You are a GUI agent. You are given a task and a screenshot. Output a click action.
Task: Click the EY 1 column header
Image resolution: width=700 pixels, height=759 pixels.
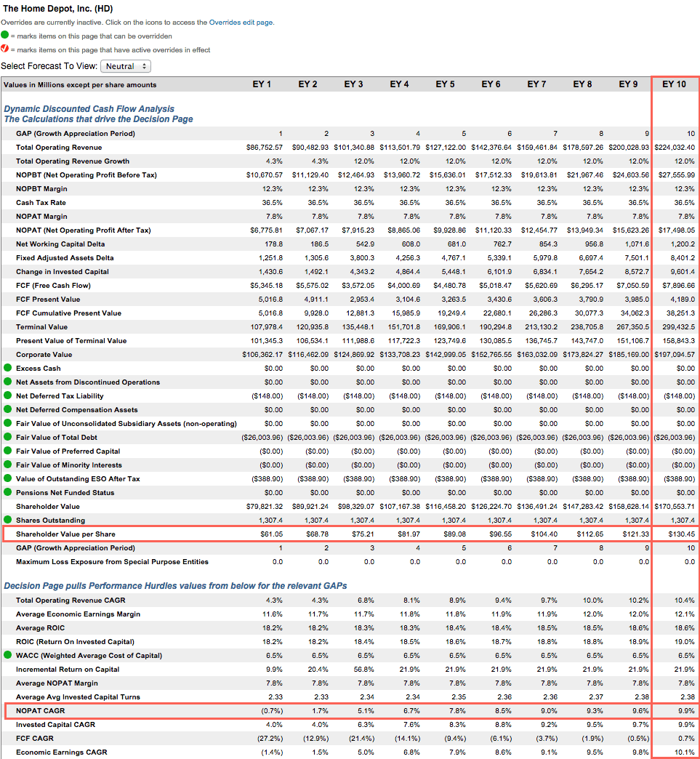[262, 84]
